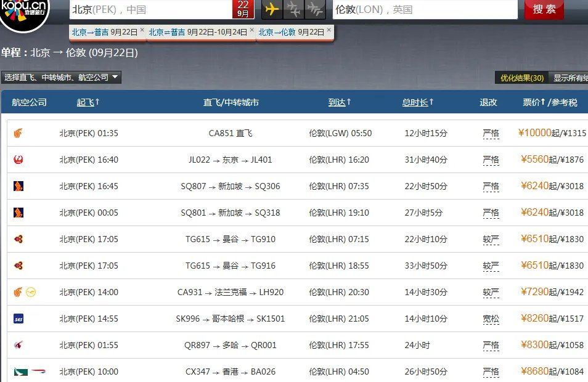588x382 pixels.
Task: Click the 伦敦(LON) destination input field
Action: click(x=424, y=9)
